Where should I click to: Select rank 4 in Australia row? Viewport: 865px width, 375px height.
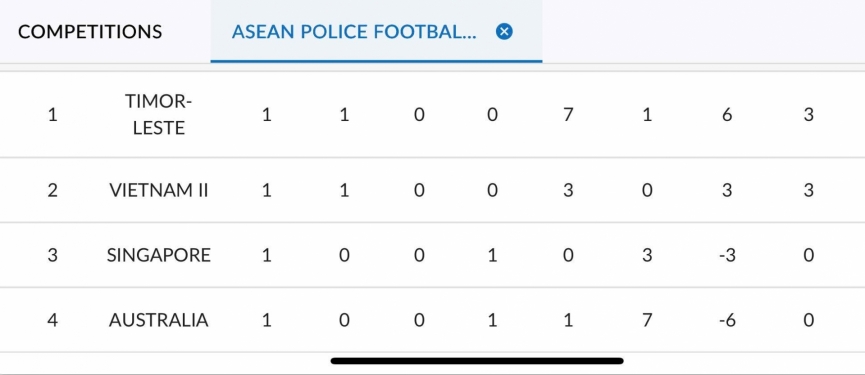52,320
